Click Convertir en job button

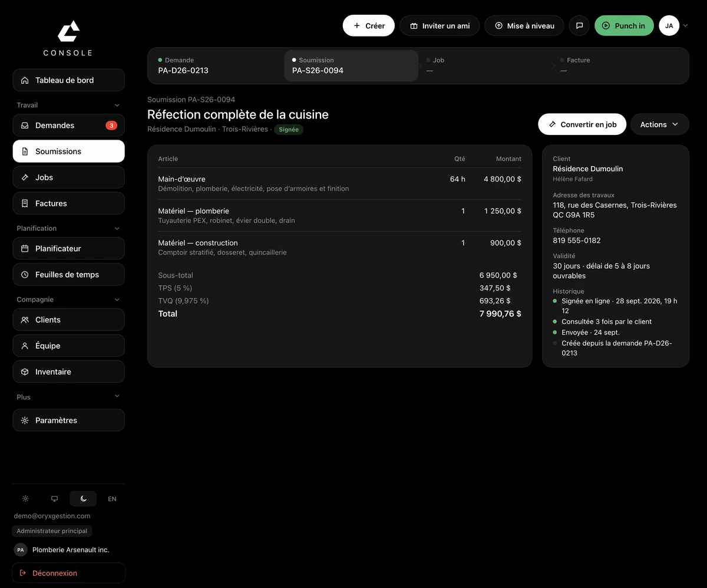pyautogui.click(x=582, y=124)
